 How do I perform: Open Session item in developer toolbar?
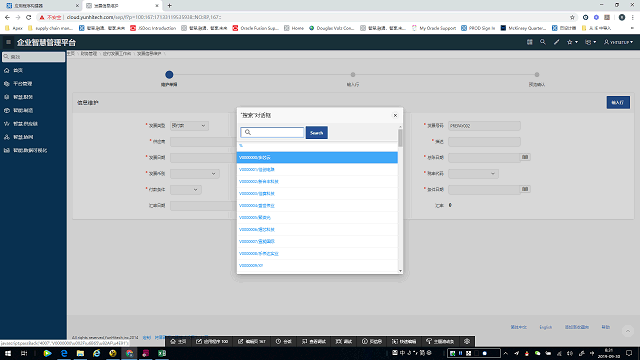[284, 342]
